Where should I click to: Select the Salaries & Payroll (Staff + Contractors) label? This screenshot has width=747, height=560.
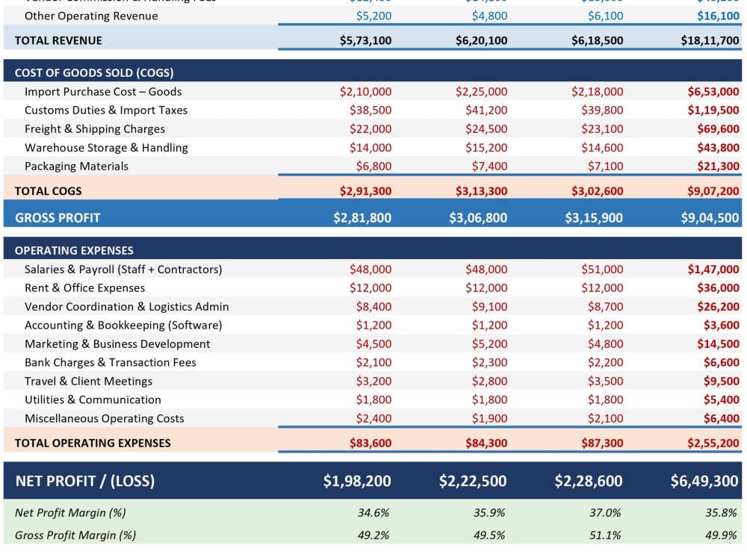click(123, 269)
